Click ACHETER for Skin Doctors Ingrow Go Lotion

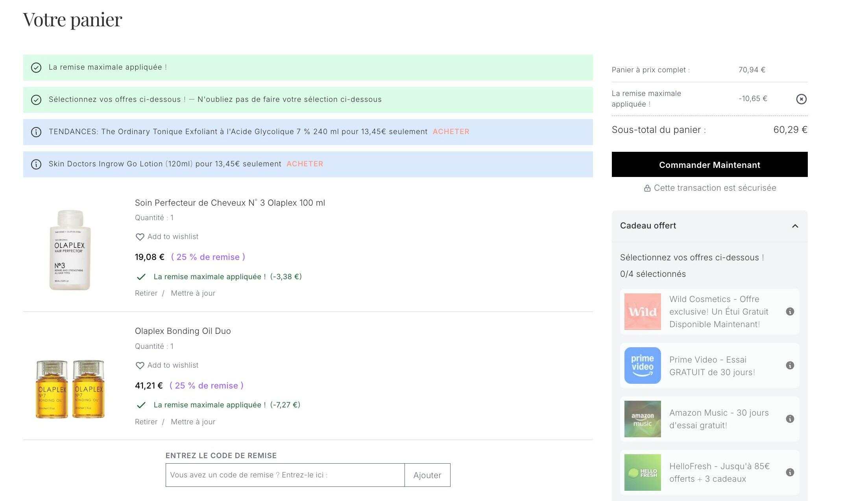click(305, 164)
